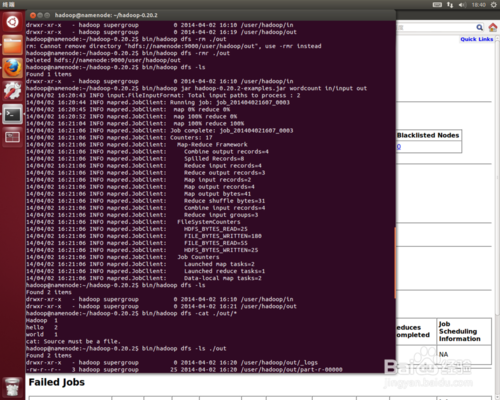Open the system session gear menu

[493, 5]
